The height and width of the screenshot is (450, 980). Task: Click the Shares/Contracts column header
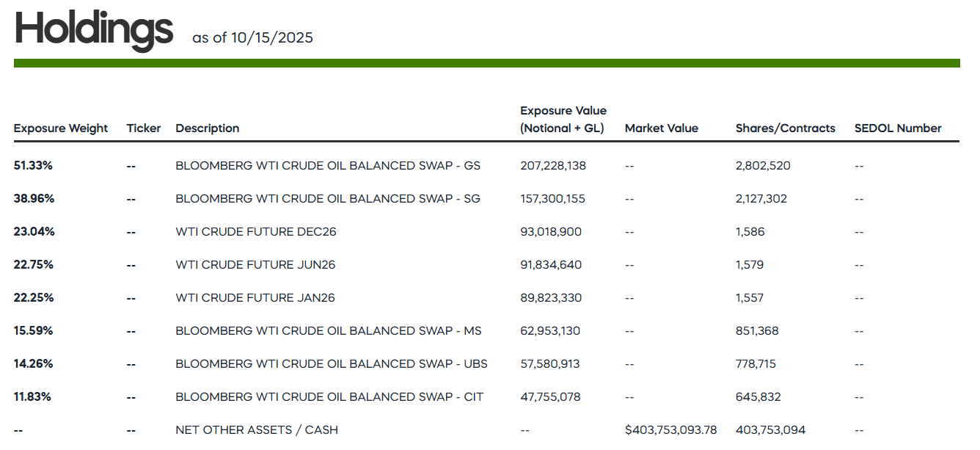[785, 128]
